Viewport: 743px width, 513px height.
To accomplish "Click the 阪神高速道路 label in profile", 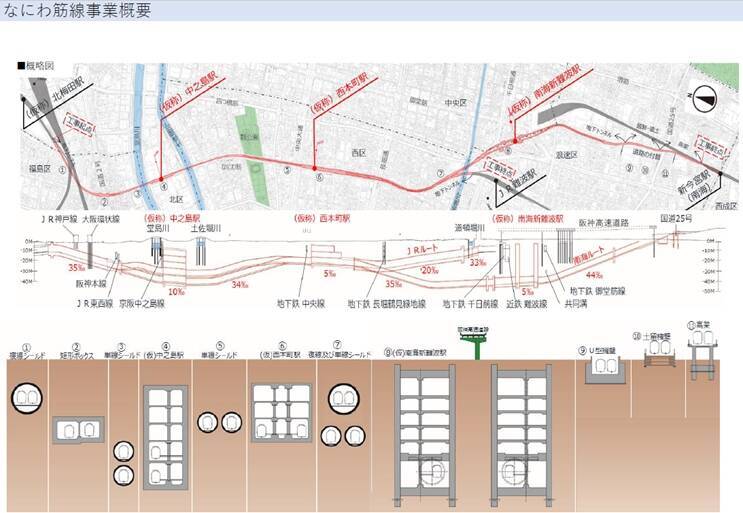I will click(x=603, y=223).
